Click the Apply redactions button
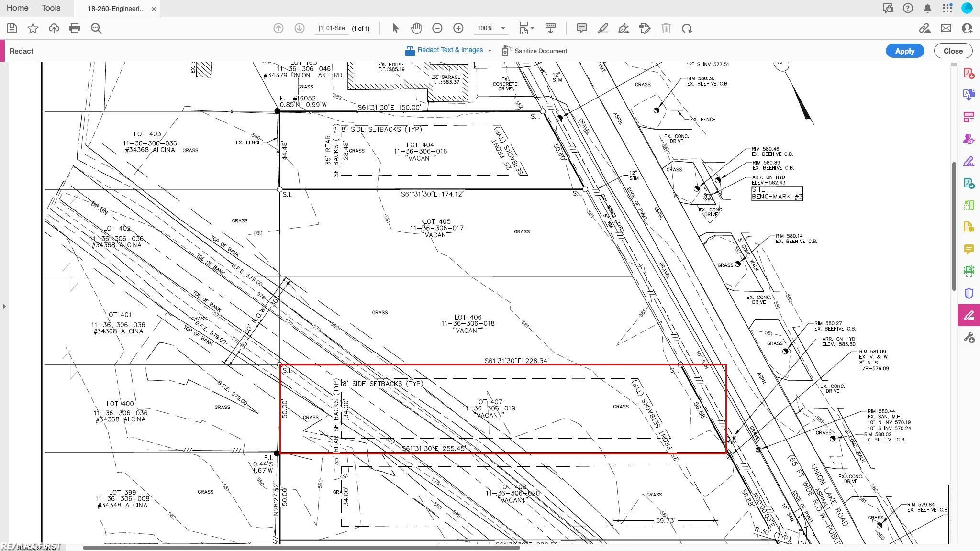Viewport: 980px width, 551px height. click(904, 51)
